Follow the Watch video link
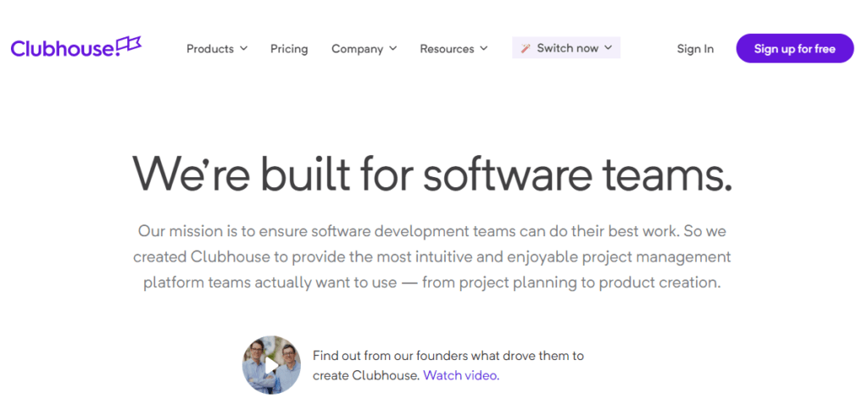Image resolution: width=868 pixels, height=398 pixels. pos(461,375)
